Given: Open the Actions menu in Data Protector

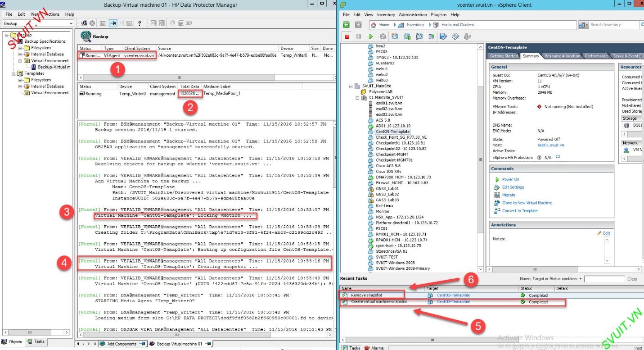Looking at the screenshot, I should click(x=52, y=14).
